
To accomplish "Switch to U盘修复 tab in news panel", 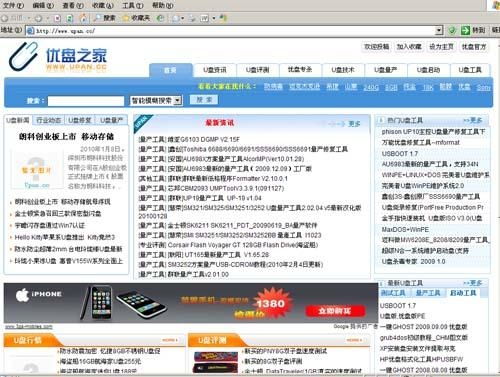I will click(x=80, y=120).
